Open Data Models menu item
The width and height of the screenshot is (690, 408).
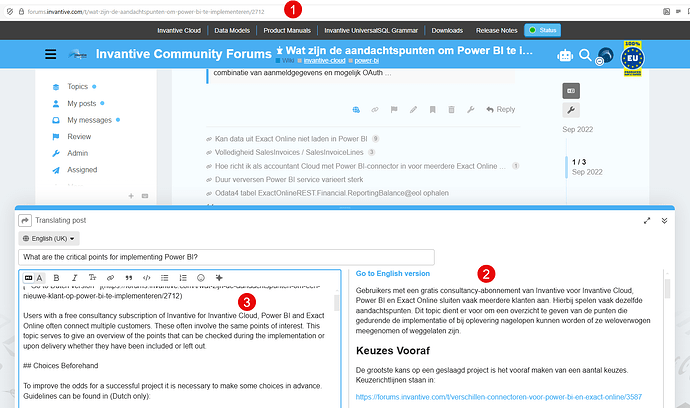[232, 30]
